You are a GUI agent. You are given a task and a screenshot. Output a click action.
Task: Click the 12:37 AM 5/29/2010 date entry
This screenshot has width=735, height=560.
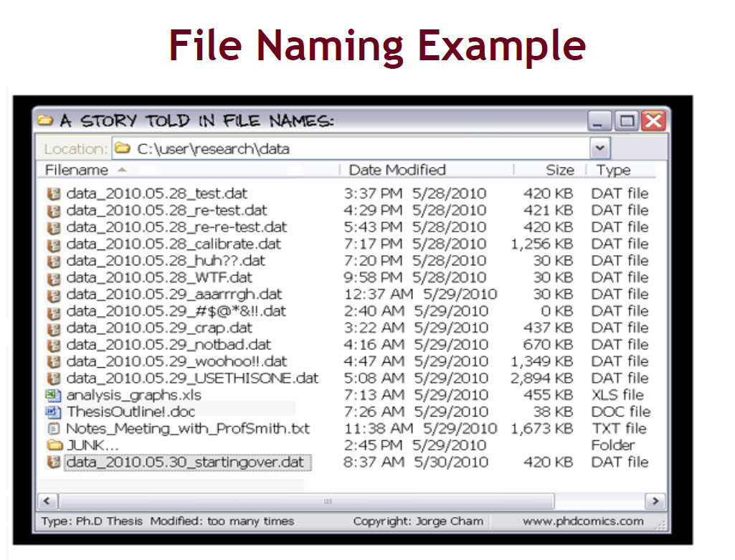pos(421,294)
